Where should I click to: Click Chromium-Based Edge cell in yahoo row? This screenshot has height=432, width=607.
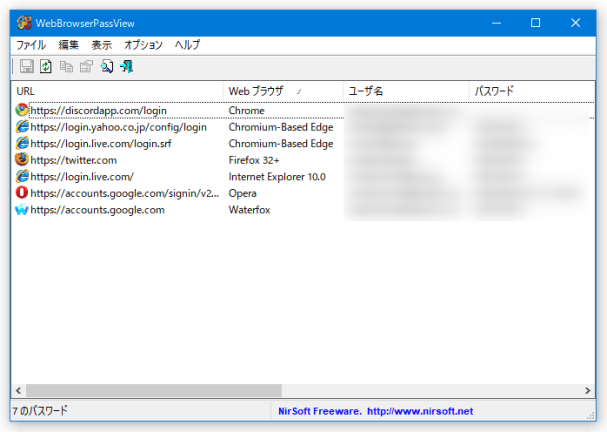point(281,127)
